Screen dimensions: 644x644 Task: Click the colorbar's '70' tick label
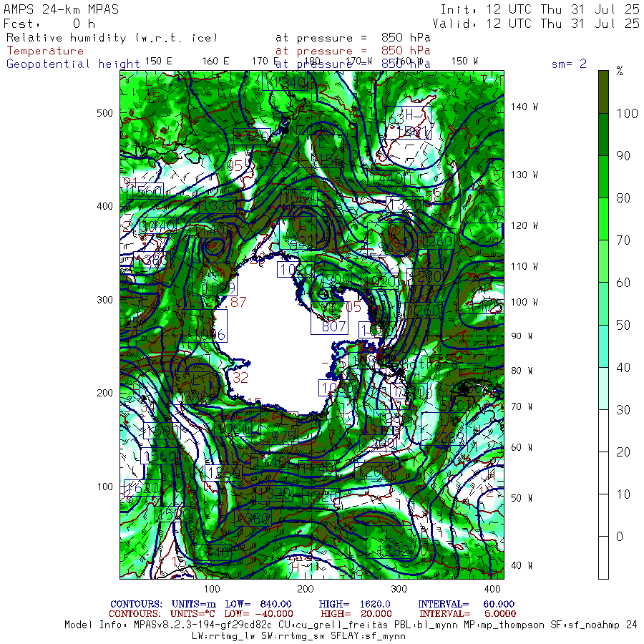623,240
